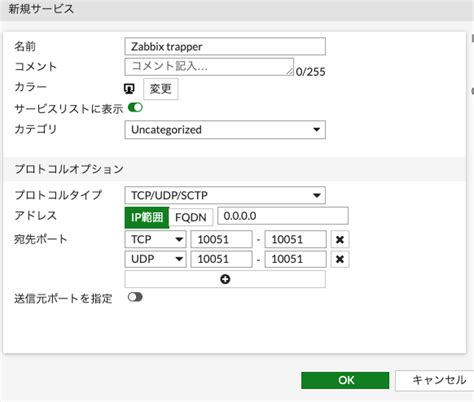The image size is (474, 402).
Task: Remove the UDP 10051 port row
Action: pos(340,259)
